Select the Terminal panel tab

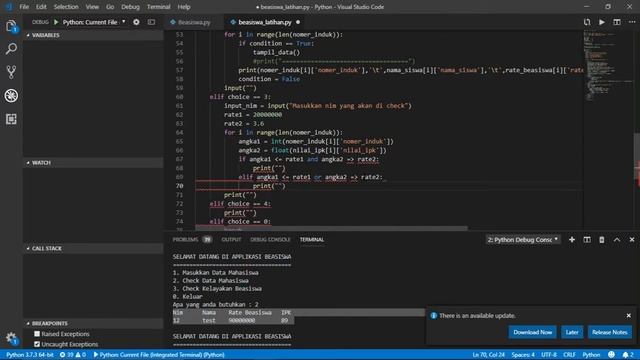click(311, 240)
